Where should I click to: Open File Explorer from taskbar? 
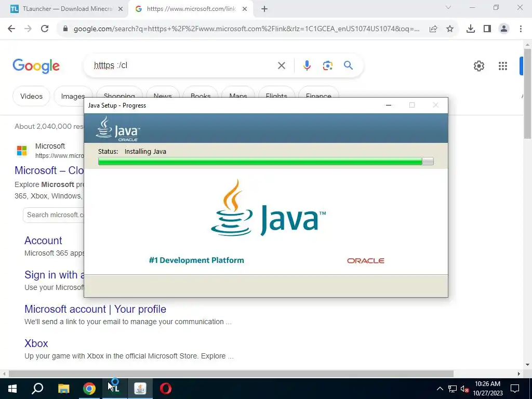tap(63, 389)
